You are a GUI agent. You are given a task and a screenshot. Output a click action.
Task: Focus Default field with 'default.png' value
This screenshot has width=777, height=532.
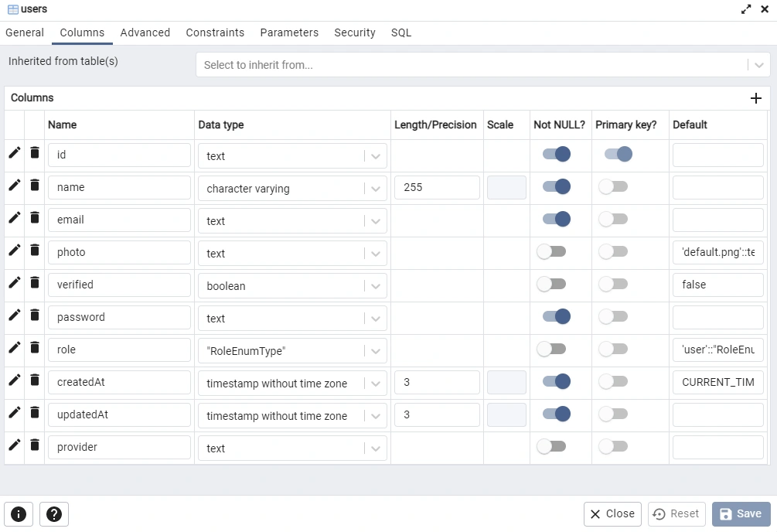pyautogui.click(x=718, y=252)
